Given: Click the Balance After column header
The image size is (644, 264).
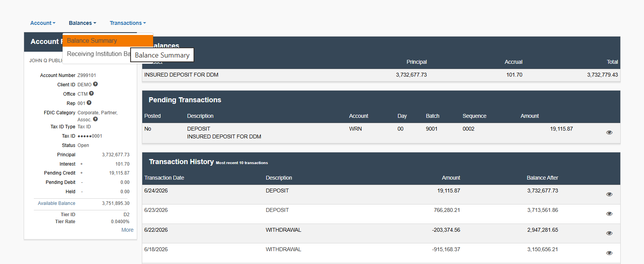Looking at the screenshot, I should (542, 178).
